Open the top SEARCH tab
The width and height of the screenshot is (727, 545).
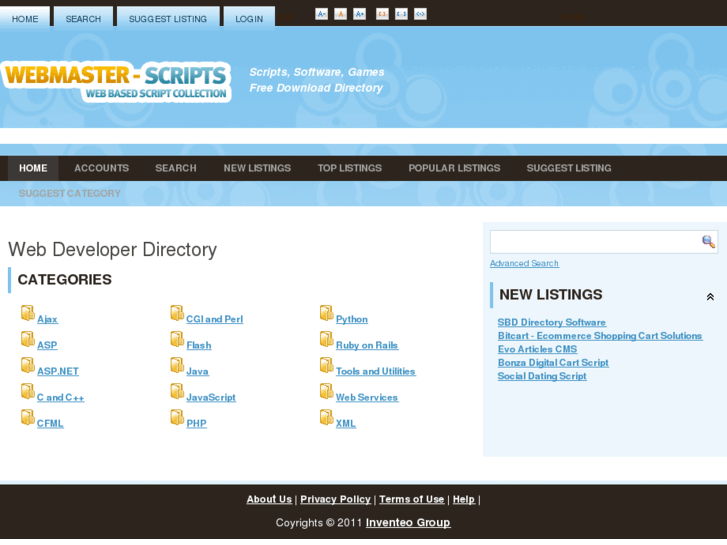point(83,19)
